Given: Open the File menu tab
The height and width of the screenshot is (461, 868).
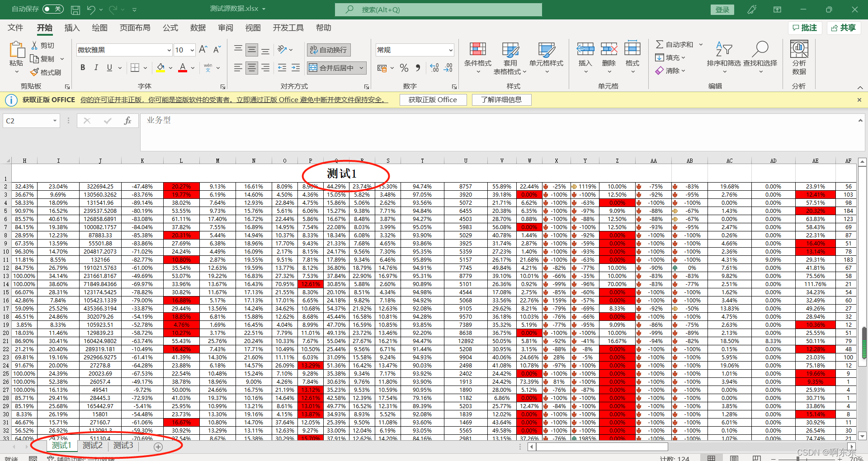Looking at the screenshot, I should (x=15, y=28).
